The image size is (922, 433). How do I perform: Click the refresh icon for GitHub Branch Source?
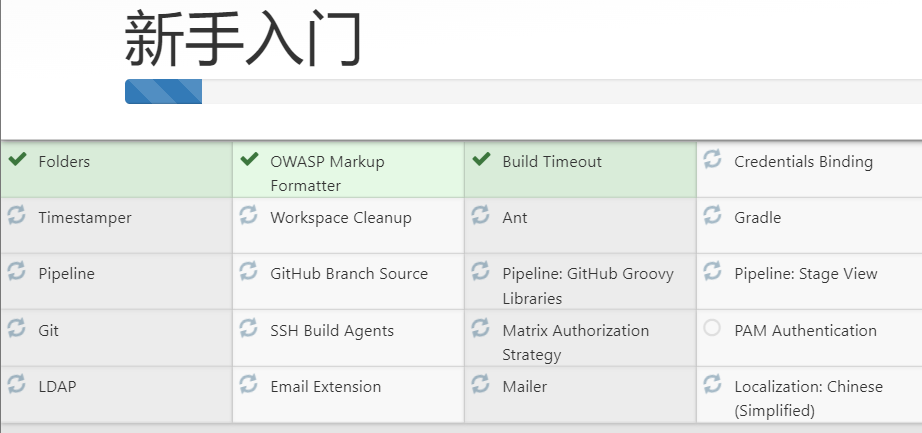point(248,271)
